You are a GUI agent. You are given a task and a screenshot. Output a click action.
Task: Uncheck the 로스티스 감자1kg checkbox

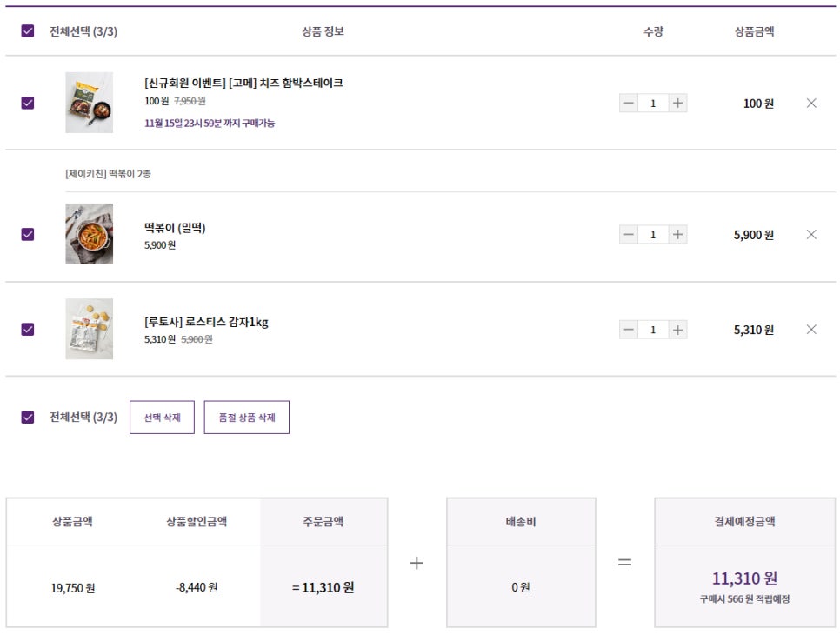(27, 329)
